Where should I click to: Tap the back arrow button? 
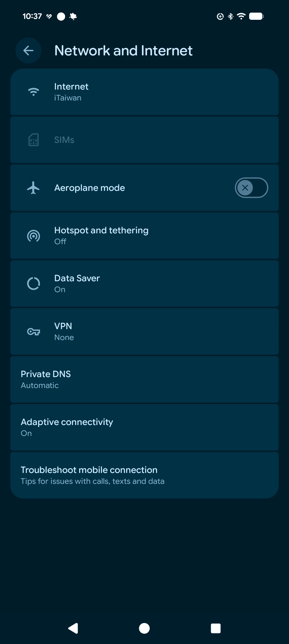pyautogui.click(x=28, y=51)
